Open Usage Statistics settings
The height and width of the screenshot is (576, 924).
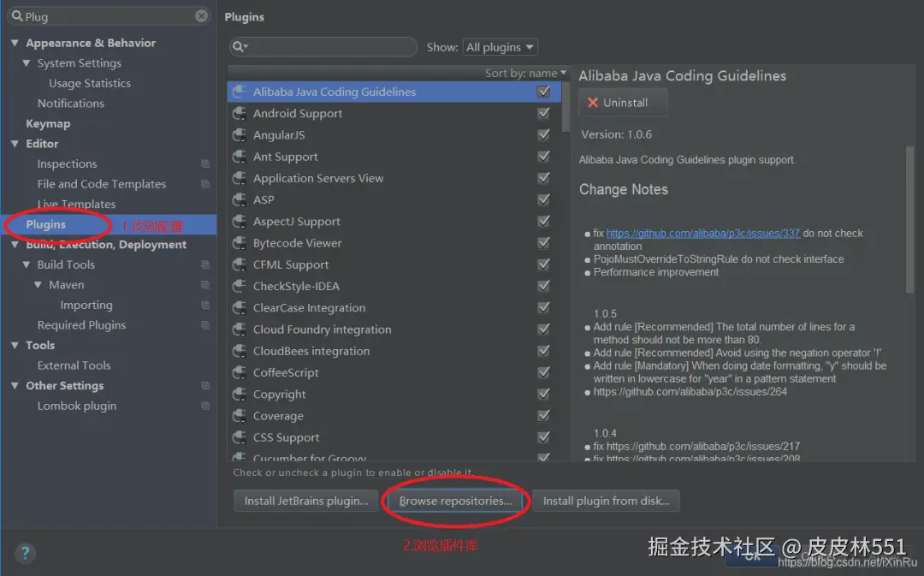coord(90,83)
